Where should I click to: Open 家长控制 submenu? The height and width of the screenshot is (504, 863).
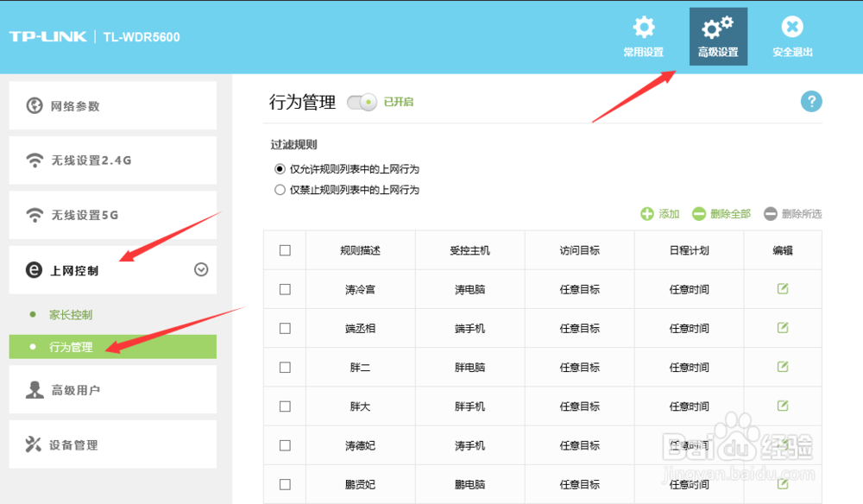click(71, 315)
